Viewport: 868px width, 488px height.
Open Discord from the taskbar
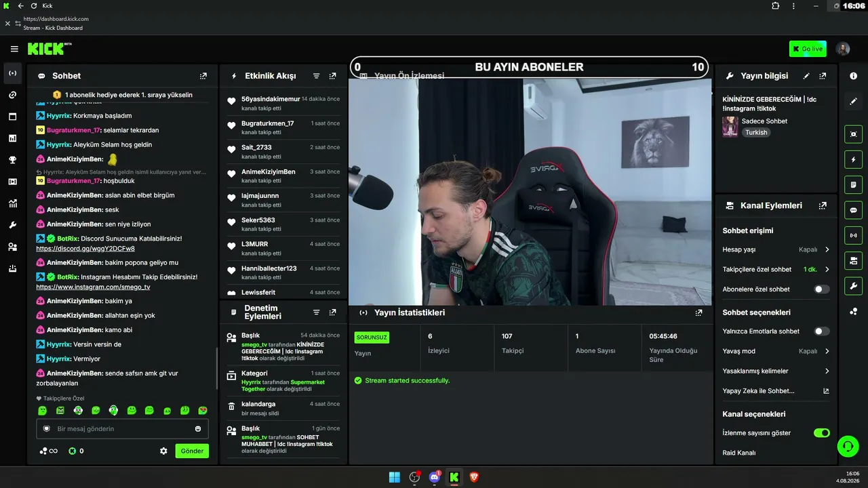[x=435, y=477]
